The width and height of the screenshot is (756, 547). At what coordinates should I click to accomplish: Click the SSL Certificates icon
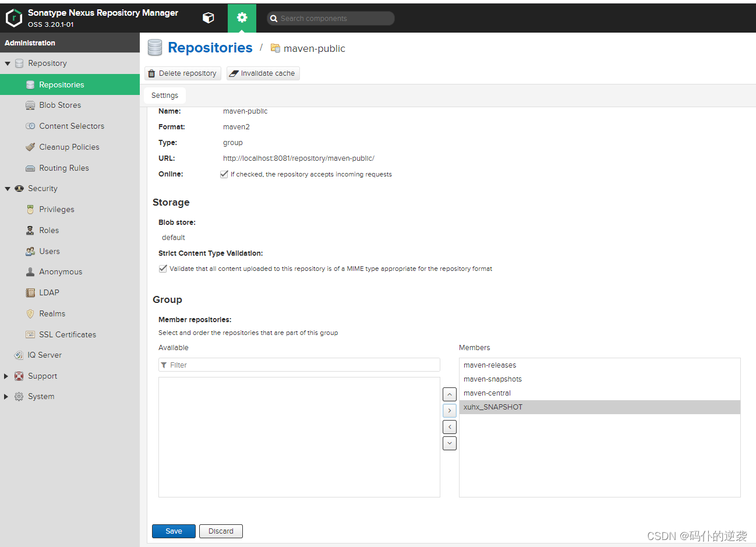tap(30, 335)
